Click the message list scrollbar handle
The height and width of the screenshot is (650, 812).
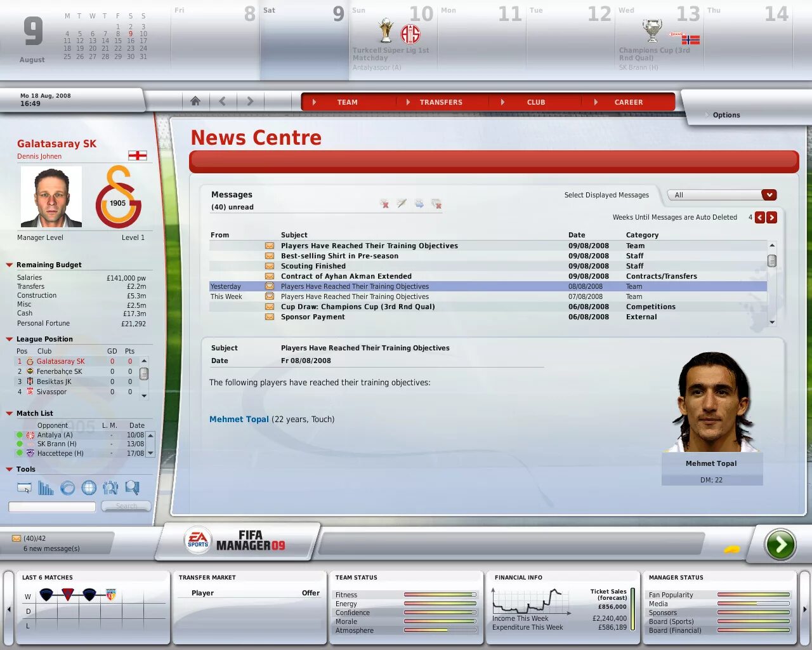coord(772,260)
